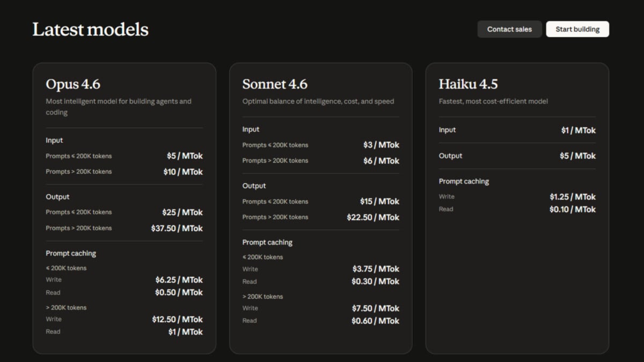Screen dimensions: 644x362
Task: Click '≤ 200K tokens' under Sonnet Prompt caching
Action: point(262,257)
